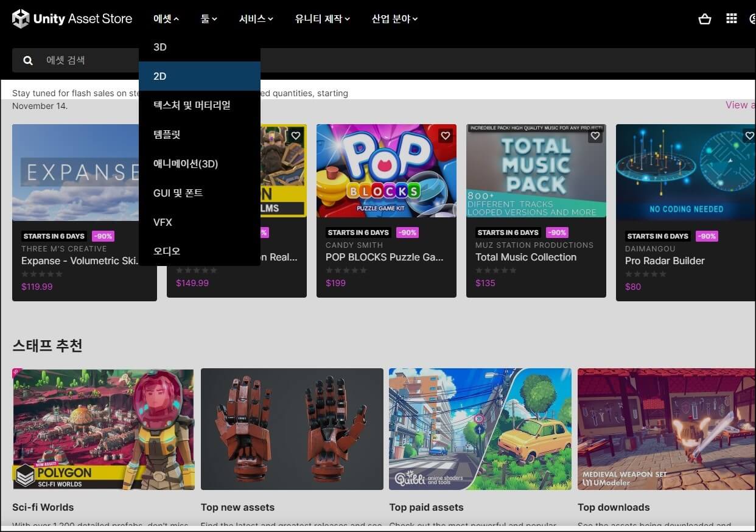
Task: Choose 애니메이션(3D) menu entry
Action: coord(200,164)
